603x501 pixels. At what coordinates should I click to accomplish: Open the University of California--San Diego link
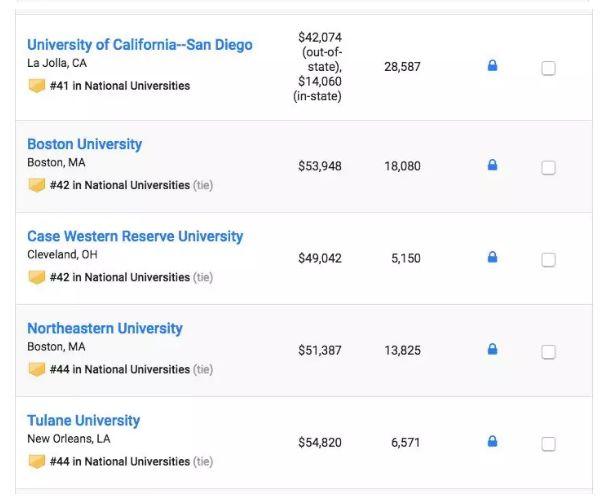pyautogui.click(x=139, y=45)
